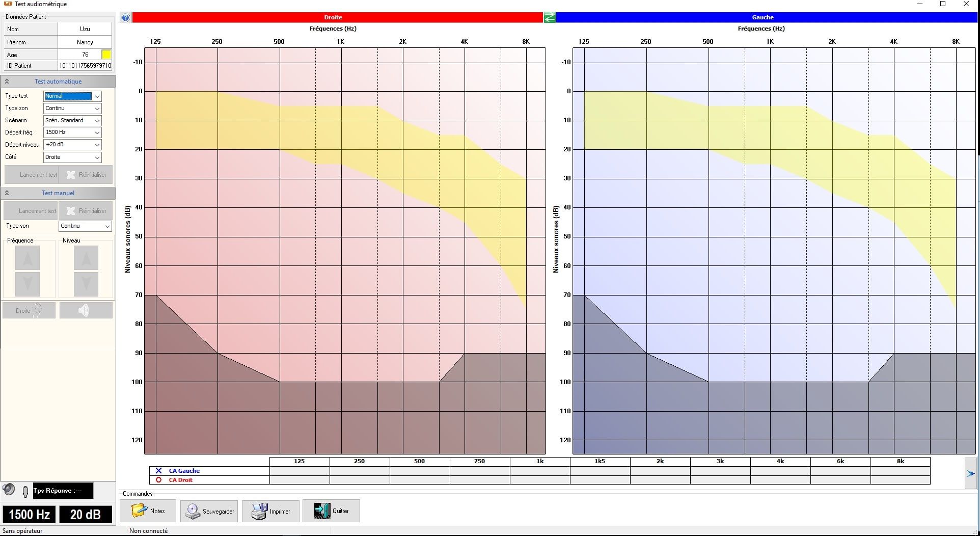Click the green swap ears icon
The width and height of the screenshot is (980, 536).
coord(550,18)
